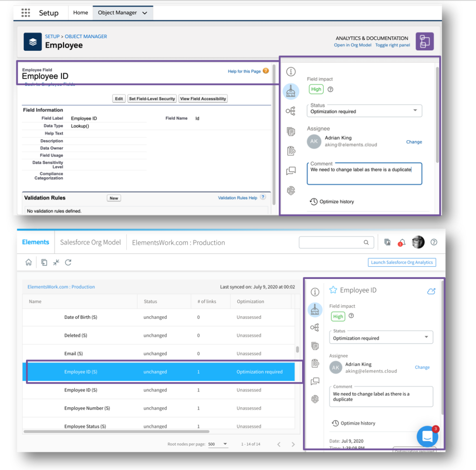Click the Elements search input field
Image resolution: width=476 pixels, height=470 pixels.
click(x=332, y=242)
